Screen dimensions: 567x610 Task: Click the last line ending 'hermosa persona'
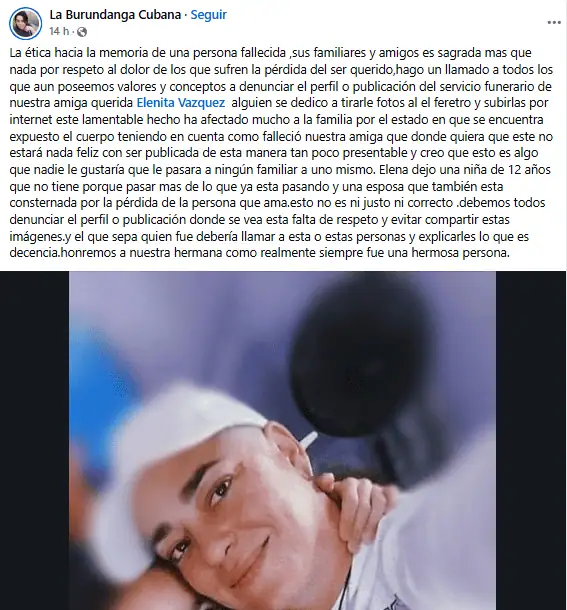point(260,253)
